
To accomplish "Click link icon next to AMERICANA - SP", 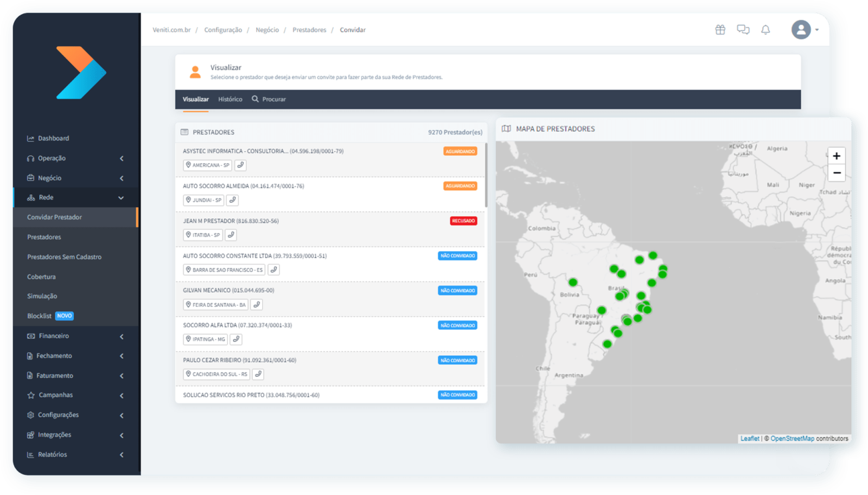I will (240, 165).
